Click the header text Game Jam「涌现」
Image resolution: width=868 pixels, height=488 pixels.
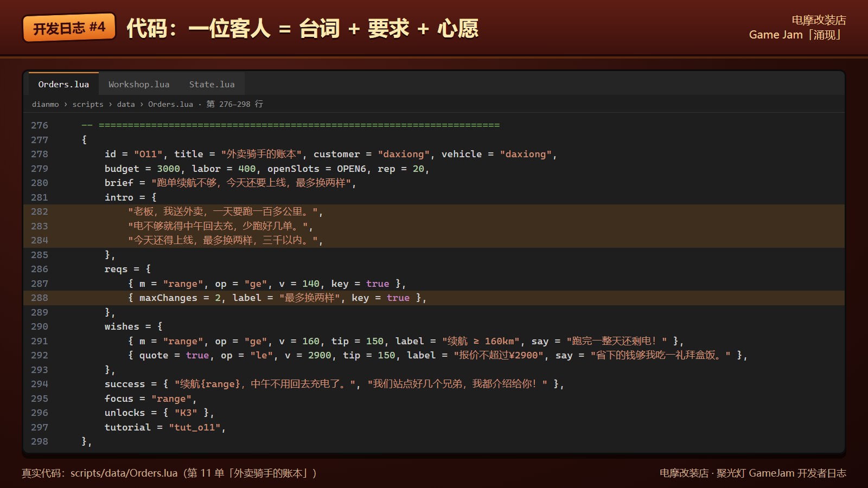click(x=797, y=35)
